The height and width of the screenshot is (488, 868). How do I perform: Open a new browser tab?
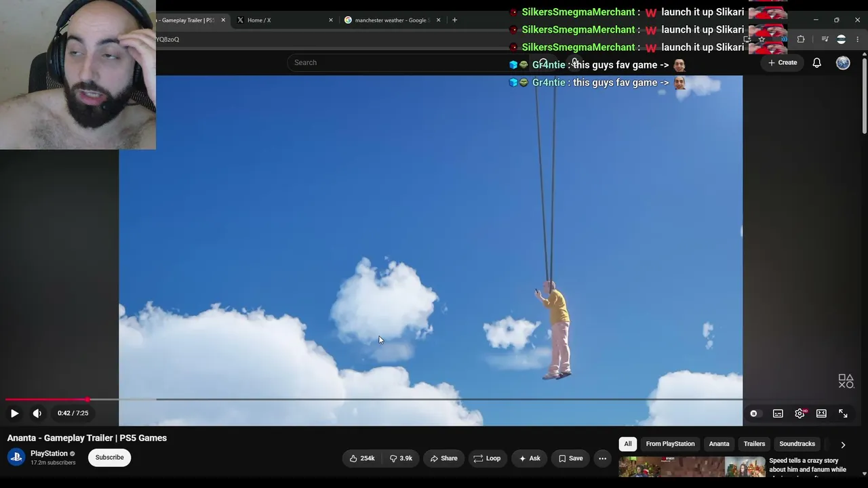[454, 20]
